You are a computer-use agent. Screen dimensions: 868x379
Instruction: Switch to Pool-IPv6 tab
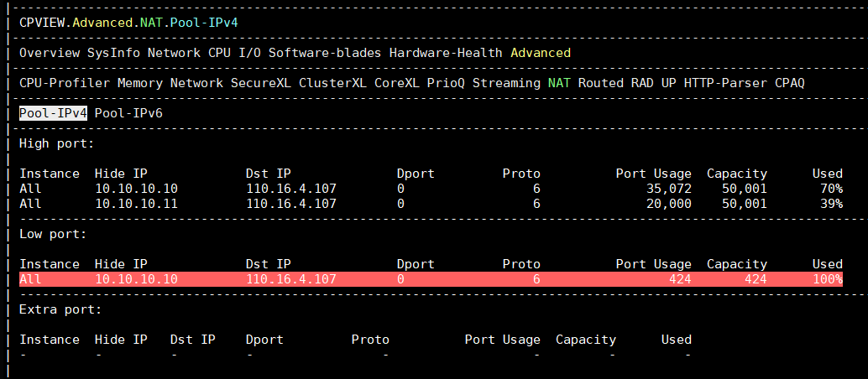[x=129, y=113]
